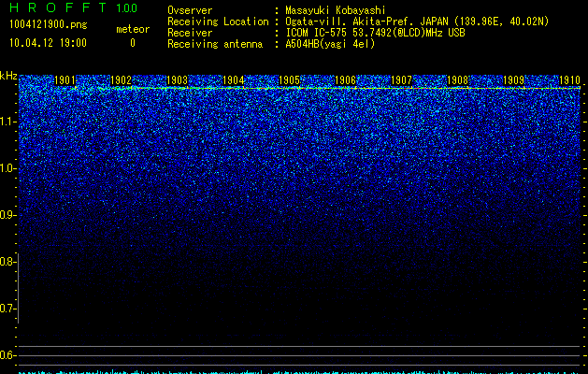588x374 pixels.
Task: Click time marker 1905 on spectrogram
Action: 289,80
